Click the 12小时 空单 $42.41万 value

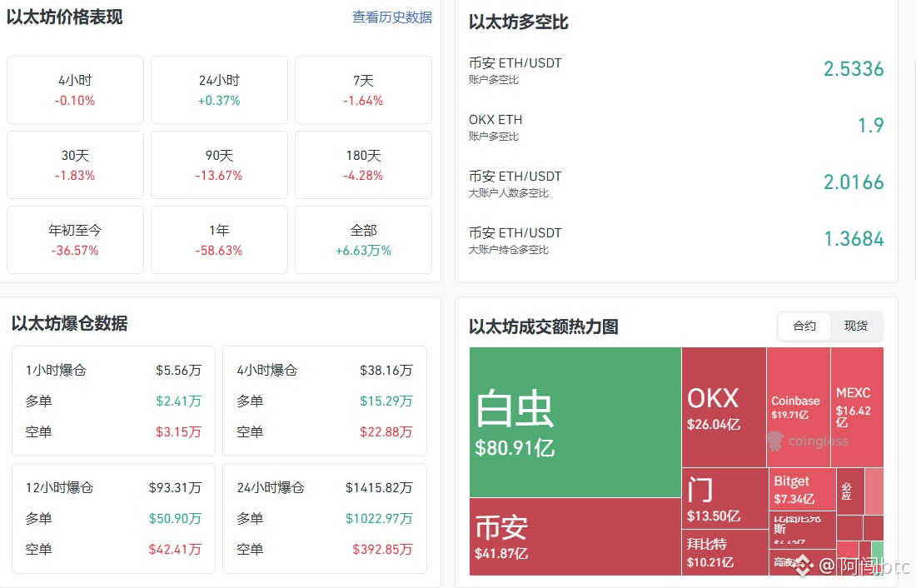pyautogui.click(x=175, y=550)
